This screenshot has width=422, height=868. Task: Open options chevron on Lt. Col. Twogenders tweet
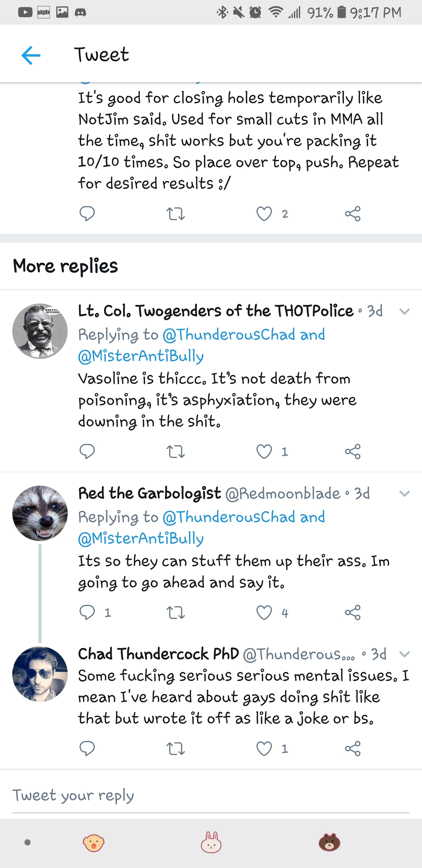(404, 311)
